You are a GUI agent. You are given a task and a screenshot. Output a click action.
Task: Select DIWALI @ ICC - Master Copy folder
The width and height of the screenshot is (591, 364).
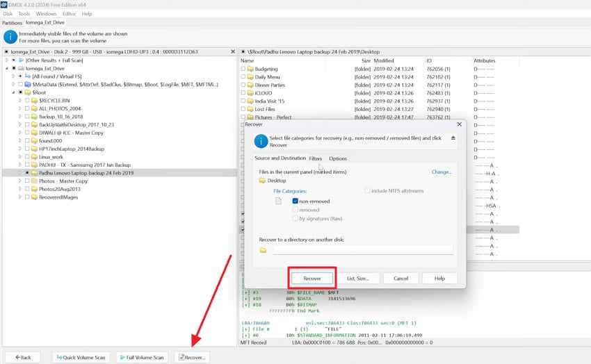click(71, 133)
